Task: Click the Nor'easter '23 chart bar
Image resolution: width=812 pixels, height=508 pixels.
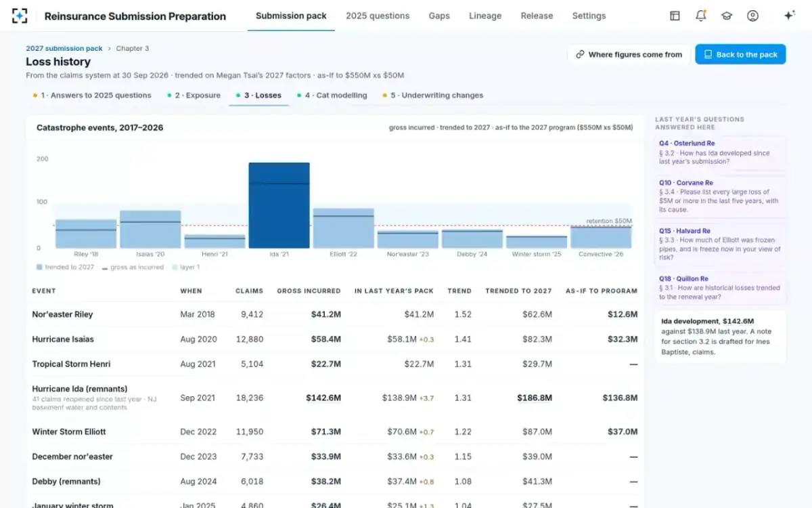Action: click(x=408, y=239)
